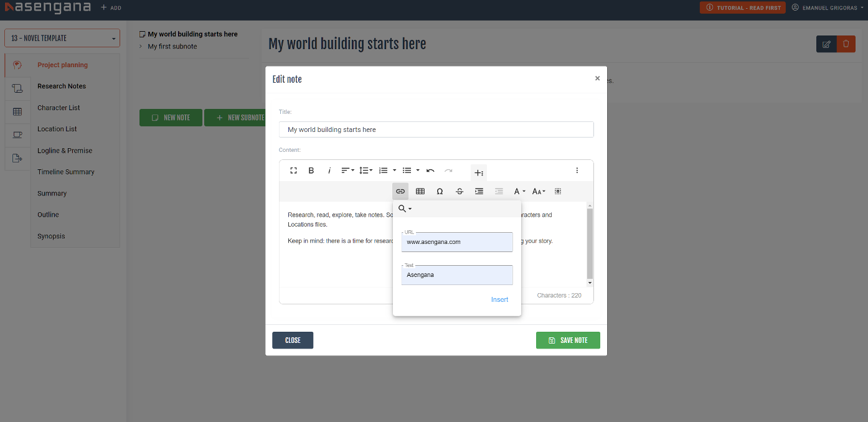Click the URL input field
Viewport: 868px width, 422px height.
[456, 241]
